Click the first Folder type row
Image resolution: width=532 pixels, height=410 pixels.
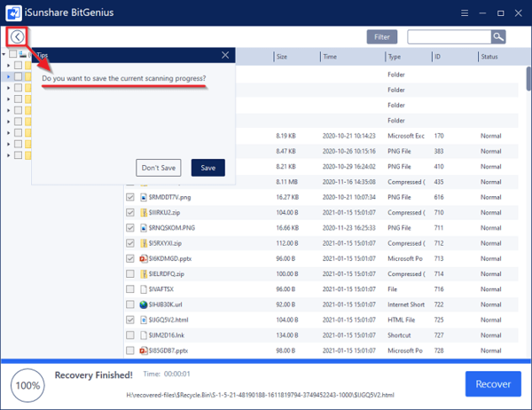396,75
